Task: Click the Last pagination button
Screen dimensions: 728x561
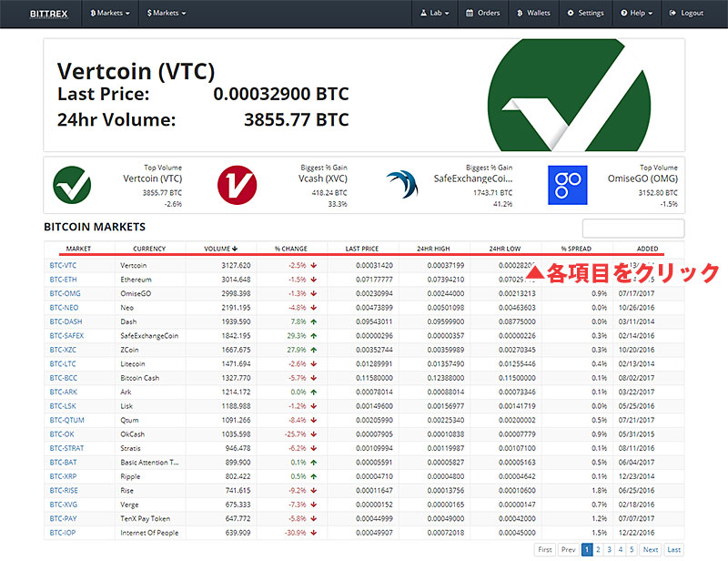Action: pyautogui.click(x=673, y=549)
